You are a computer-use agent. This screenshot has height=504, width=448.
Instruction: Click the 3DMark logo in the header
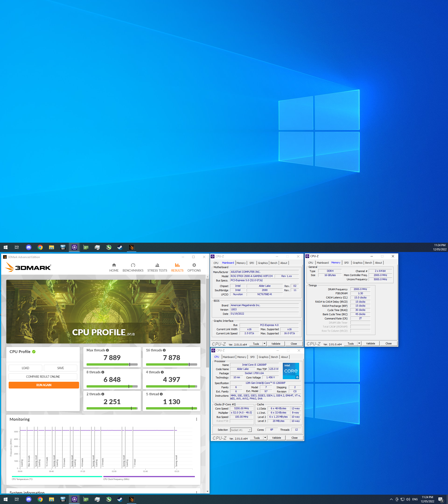28,267
